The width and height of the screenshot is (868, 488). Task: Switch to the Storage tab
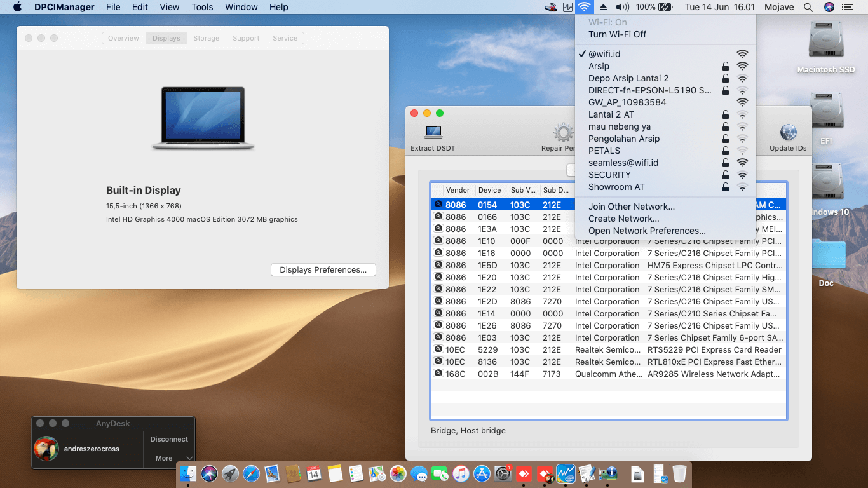coord(206,38)
